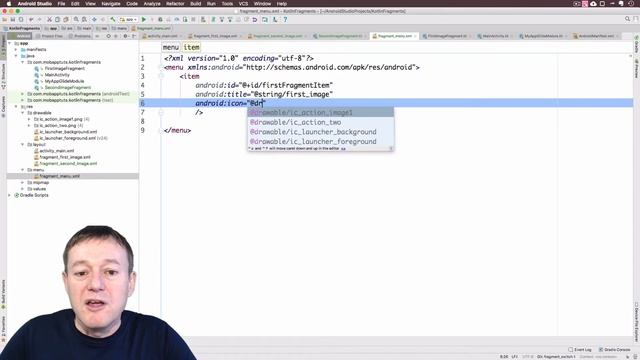This screenshot has height=360, width=640.
Task: Collapse the drawable folder node
Action: click(22, 113)
